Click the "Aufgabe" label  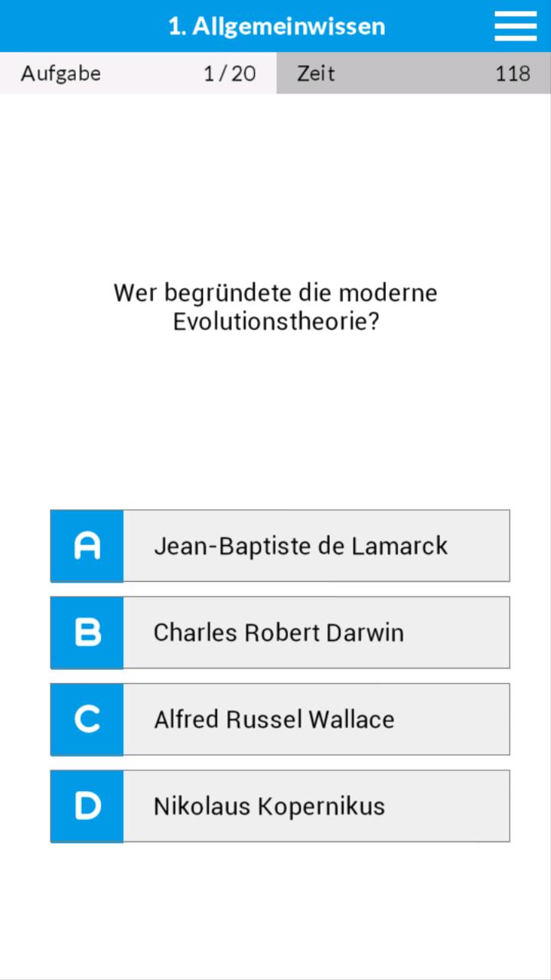61,73
